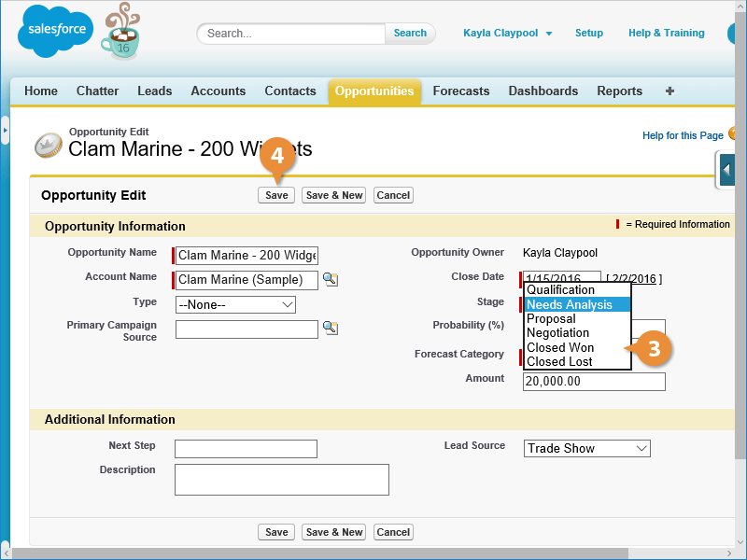Click the bottom Save button
The height and width of the screenshot is (560, 747).
click(x=276, y=532)
